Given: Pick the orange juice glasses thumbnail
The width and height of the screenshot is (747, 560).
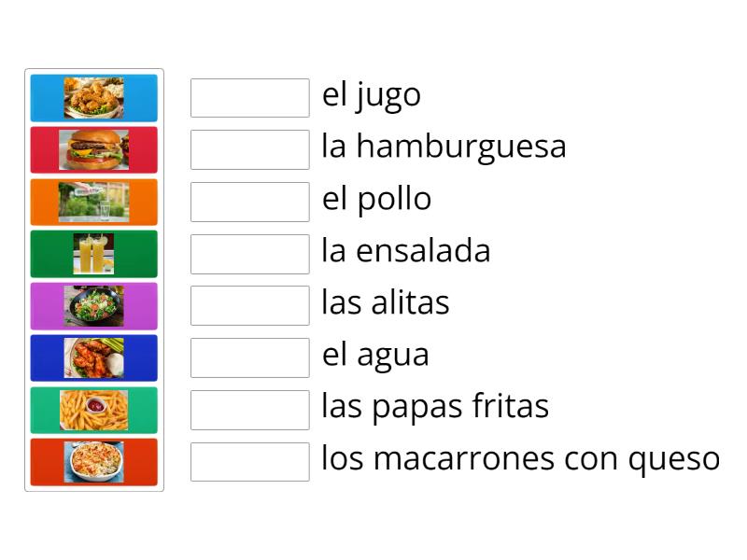Looking at the screenshot, I should [93, 253].
